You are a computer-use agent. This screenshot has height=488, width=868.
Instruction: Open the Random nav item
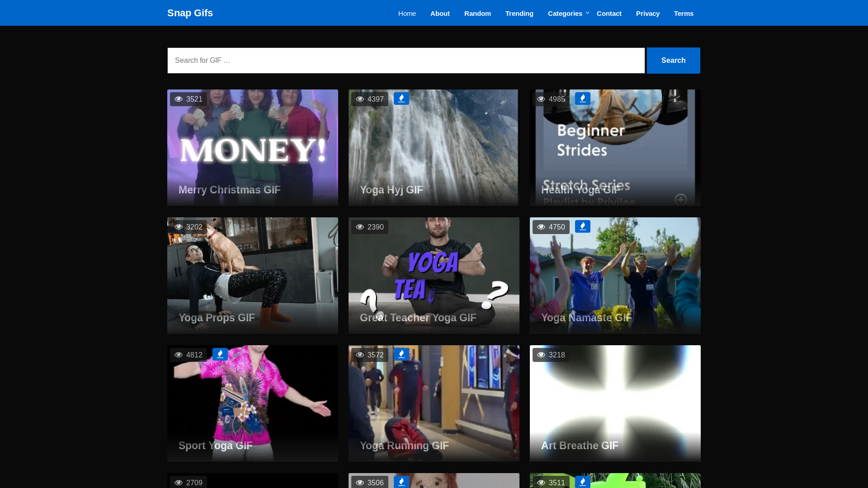tap(477, 14)
